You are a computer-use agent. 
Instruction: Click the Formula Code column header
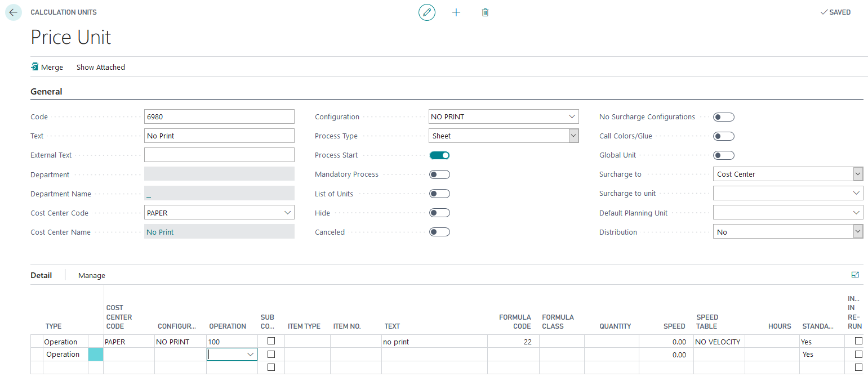coord(515,322)
